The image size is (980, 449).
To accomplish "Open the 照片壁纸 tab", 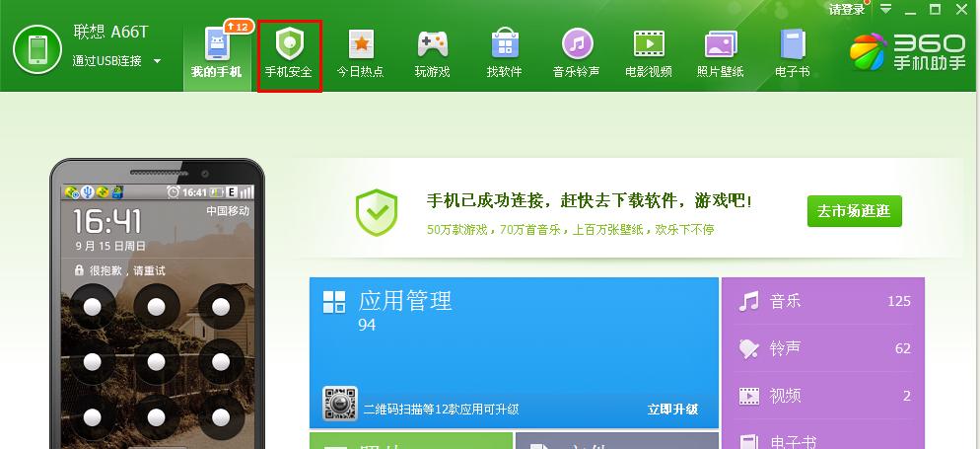I will click(x=721, y=55).
